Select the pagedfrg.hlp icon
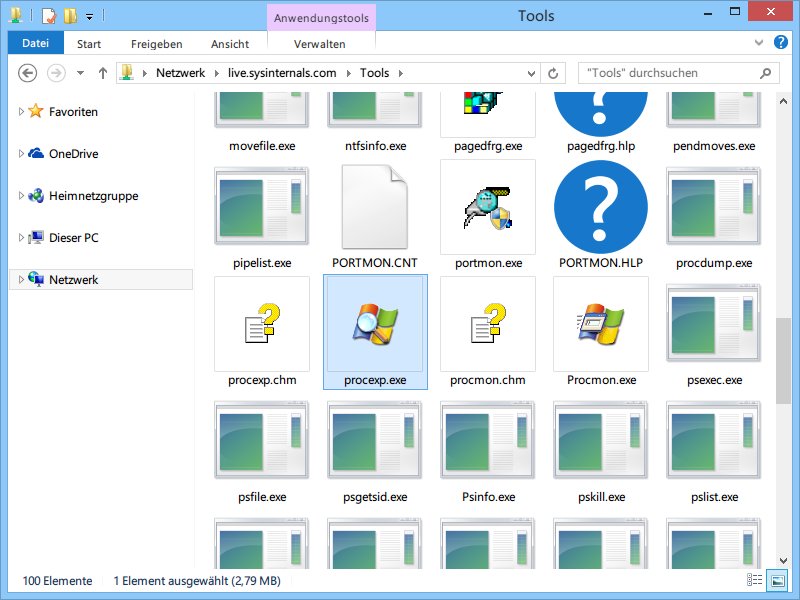This screenshot has width=800, height=600. tap(601, 114)
